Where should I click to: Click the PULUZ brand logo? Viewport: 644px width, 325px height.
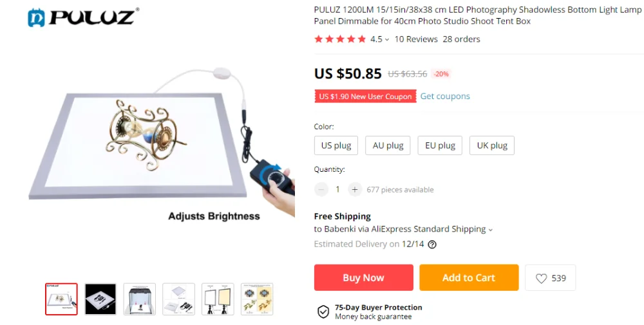(83, 17)
